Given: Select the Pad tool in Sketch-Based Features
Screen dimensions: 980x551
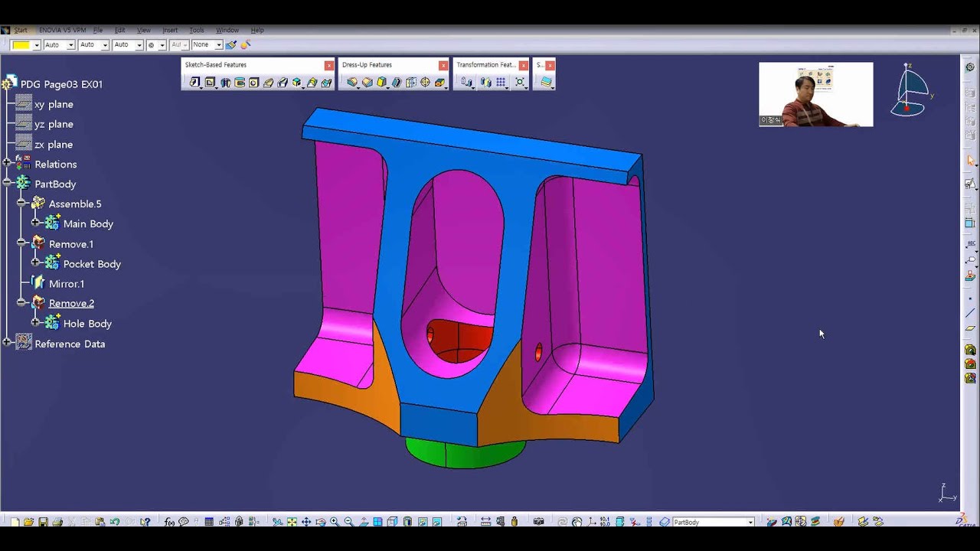Looking at the screenshot, I should click(x=194, y=83).
